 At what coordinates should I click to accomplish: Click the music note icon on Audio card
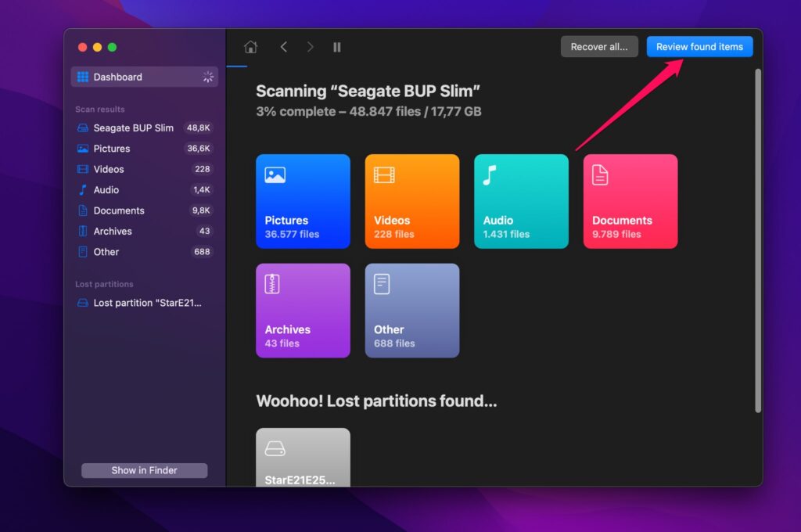(490, 175)
